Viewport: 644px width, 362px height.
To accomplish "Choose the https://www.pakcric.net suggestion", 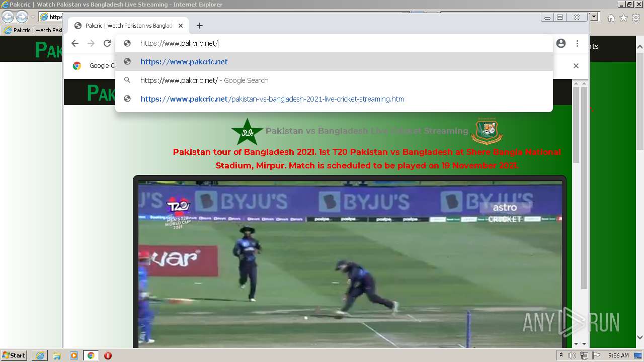I will (x=334, y=62).
